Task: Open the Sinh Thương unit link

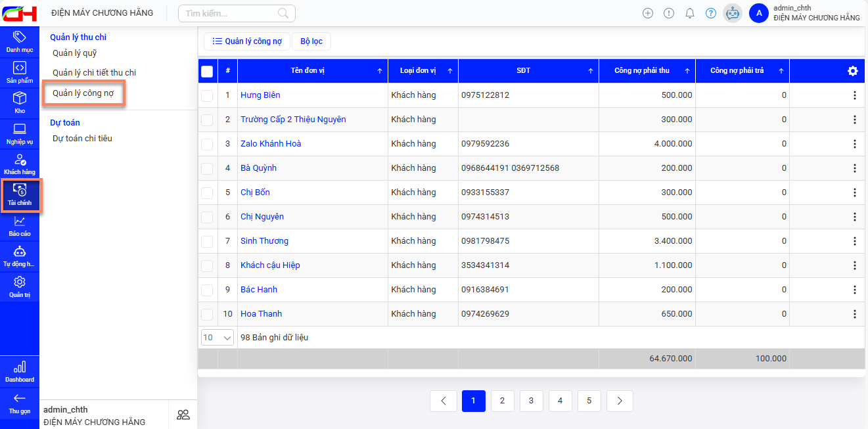Action: (x=264, y=241)
